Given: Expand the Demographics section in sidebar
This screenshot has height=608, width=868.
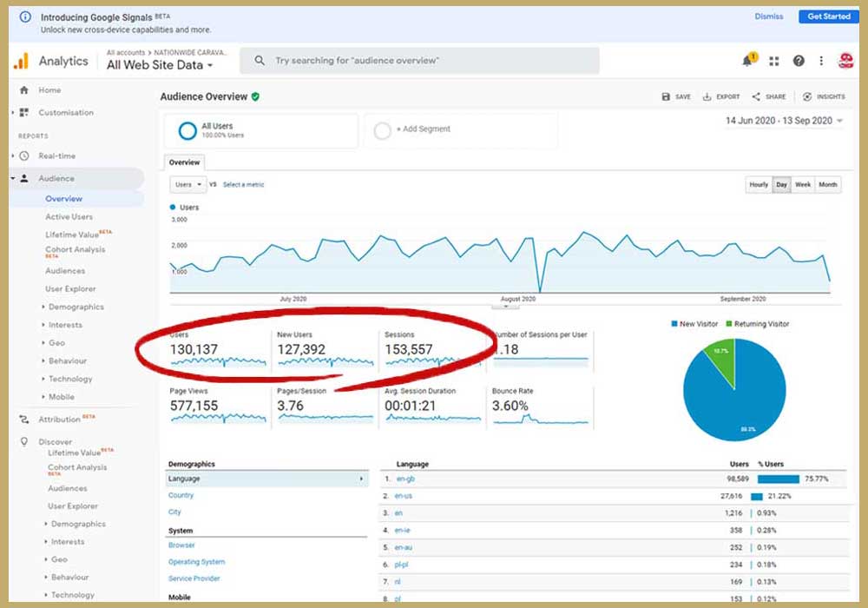Looking at the screenshot, I should (x=76, y=307).
